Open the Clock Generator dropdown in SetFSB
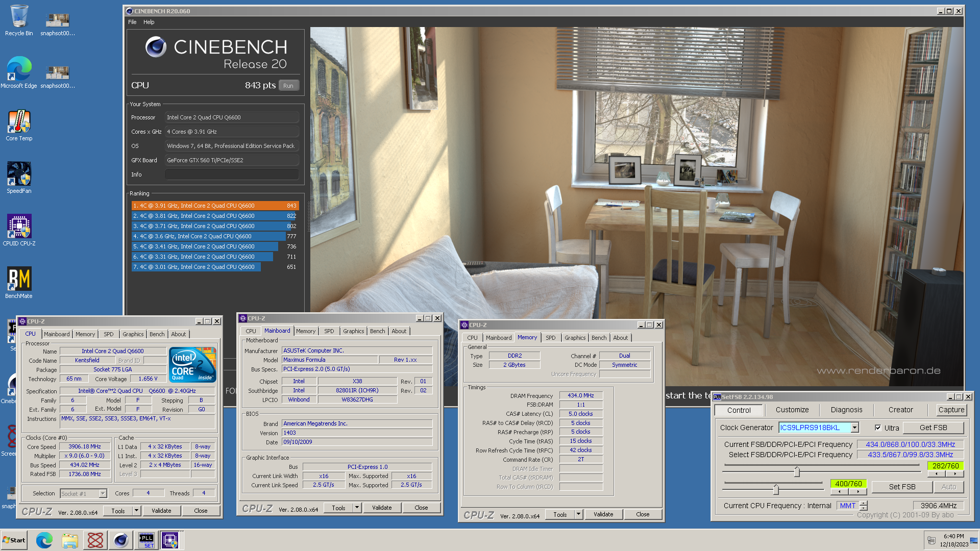The image size is (980, 551). pos(855,428)
